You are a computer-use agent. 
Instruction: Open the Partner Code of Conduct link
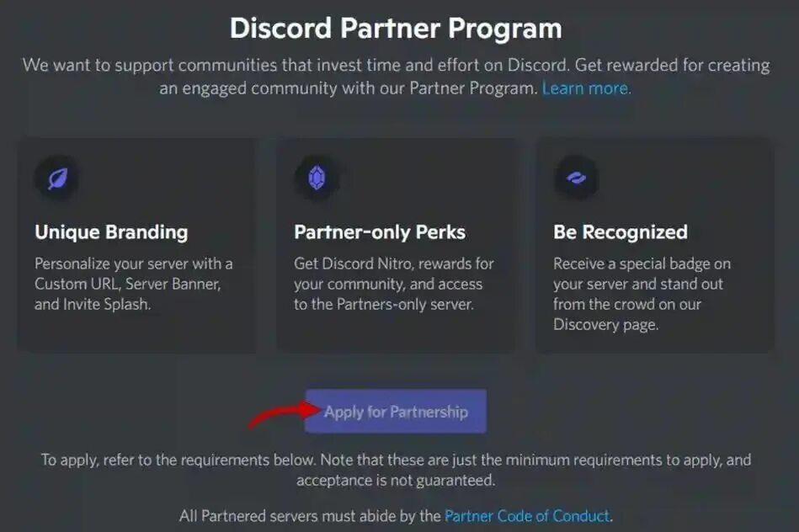[x=527, y=516]
